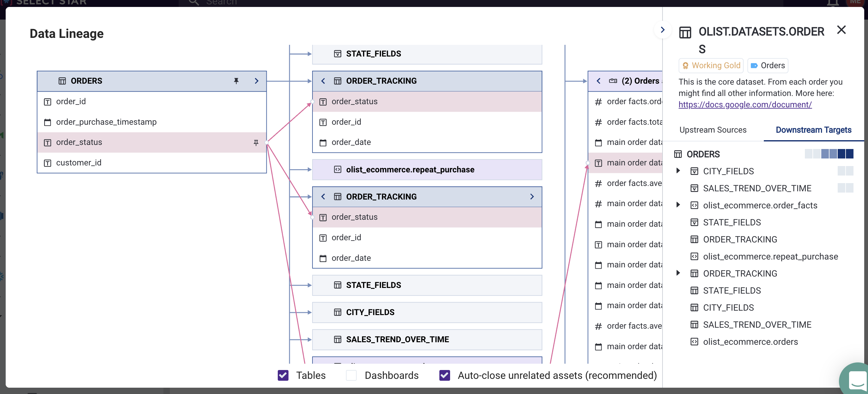
Task: Enable the Dashboards checkbox
Action: tap(351, 375)
